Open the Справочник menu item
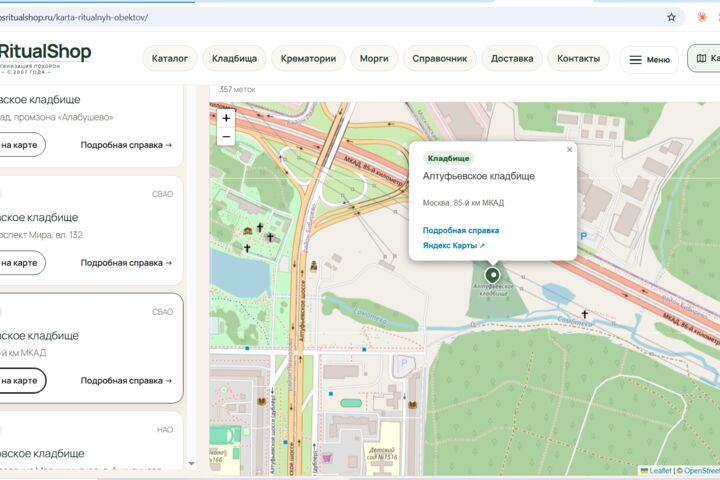Viewport: 720px width, 480px height. (439, 58)
